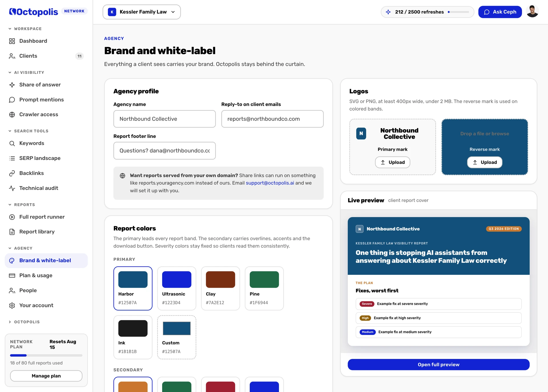Upload a Primary mark logo
This screenshot has height=392, width=548.
[392, 162]
